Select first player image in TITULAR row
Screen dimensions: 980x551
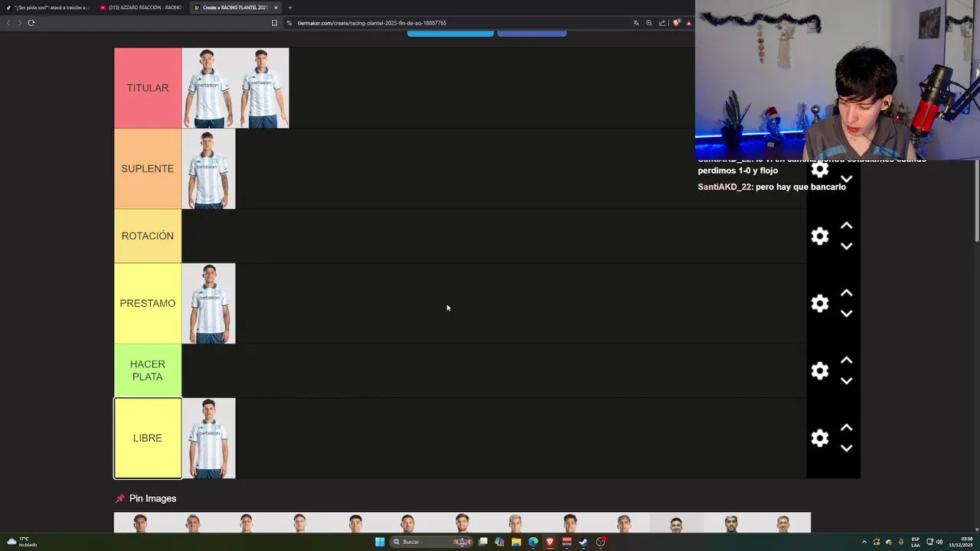(x=208, y=88)
